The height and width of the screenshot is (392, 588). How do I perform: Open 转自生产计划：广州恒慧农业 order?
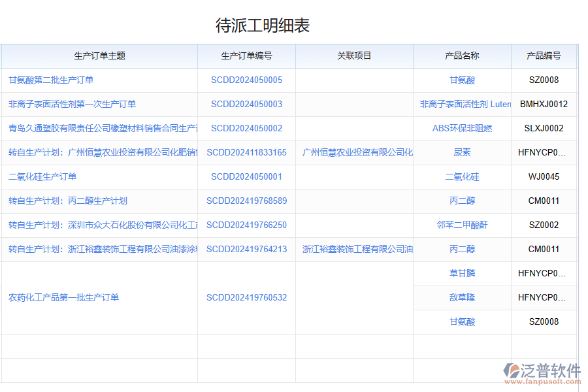(x=98, y=152)
